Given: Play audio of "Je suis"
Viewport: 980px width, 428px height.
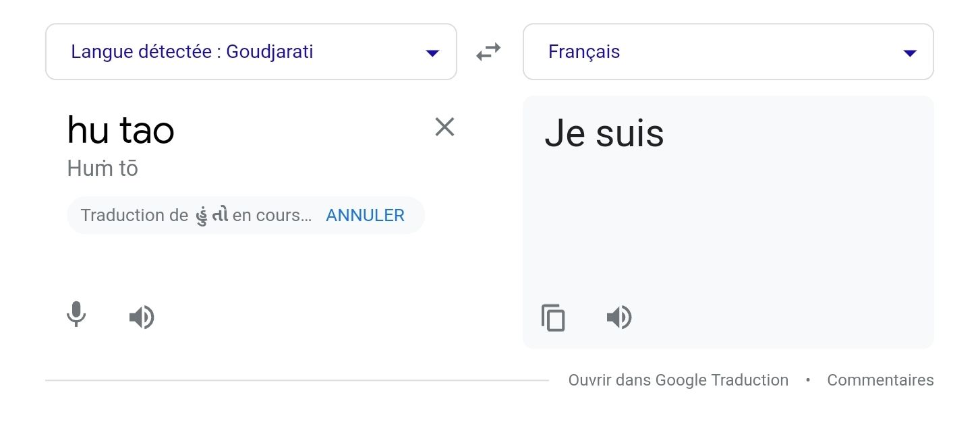Looking at the screenshot, I should [618, 317].
